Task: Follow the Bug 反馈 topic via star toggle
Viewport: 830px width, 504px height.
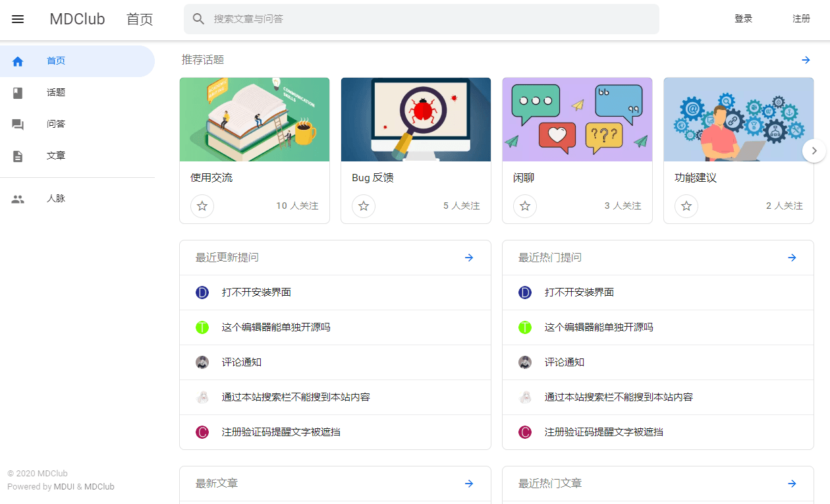Action: pyautogui.click(x=364, y=206)
